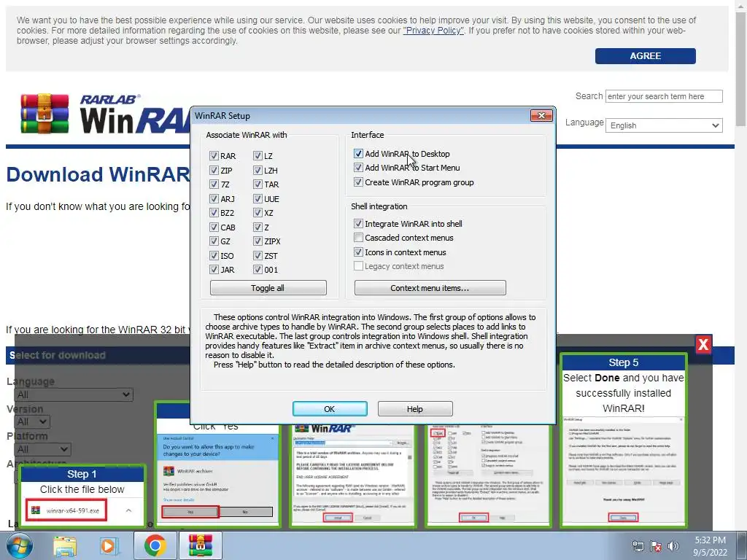Uncheck the XZ file association
747x560 pixels.
[258, 213]
